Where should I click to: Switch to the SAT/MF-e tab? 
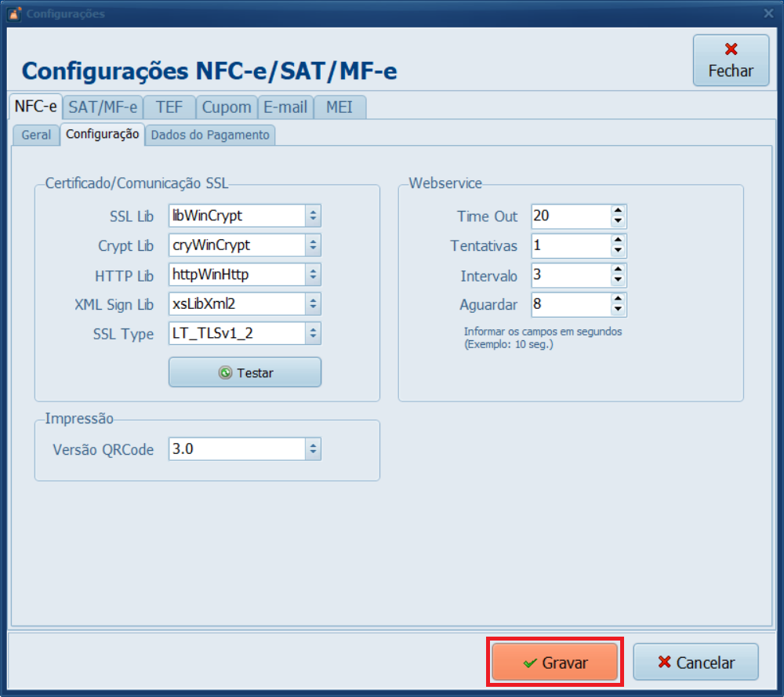pos(103,107)
